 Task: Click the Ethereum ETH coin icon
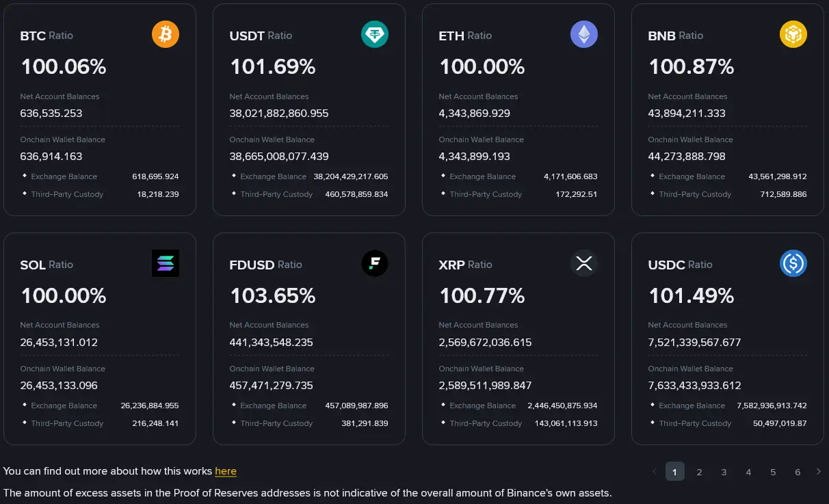pos(583,34)
